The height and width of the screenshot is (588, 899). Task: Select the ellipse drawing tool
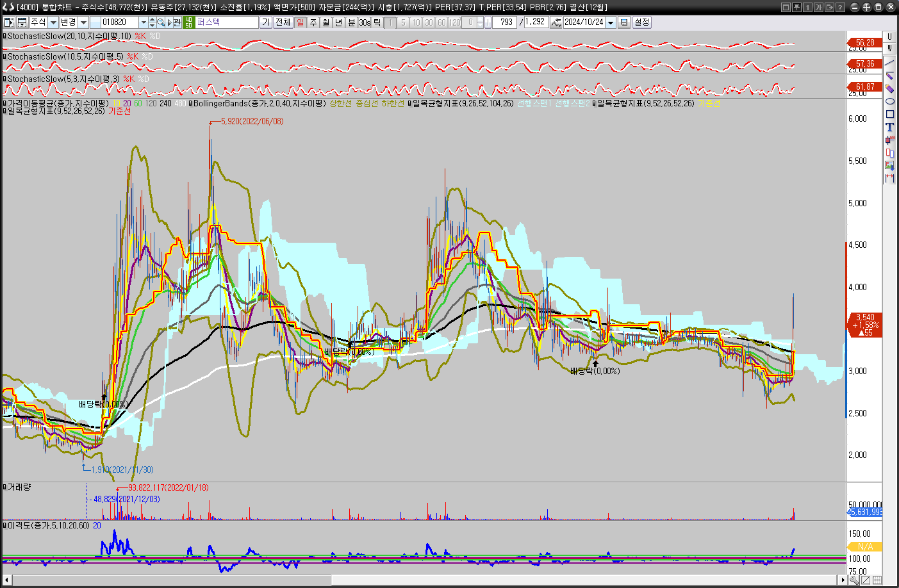point(889,101)
